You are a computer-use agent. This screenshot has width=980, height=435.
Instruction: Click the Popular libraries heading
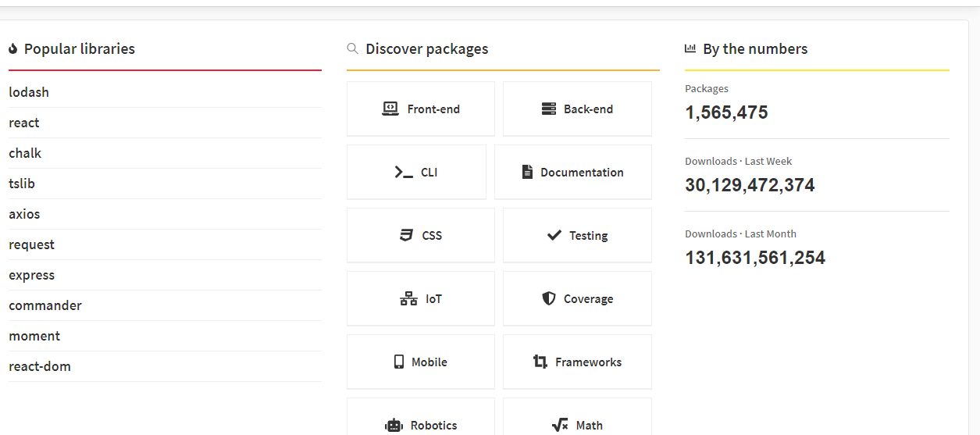click(80, 48)
